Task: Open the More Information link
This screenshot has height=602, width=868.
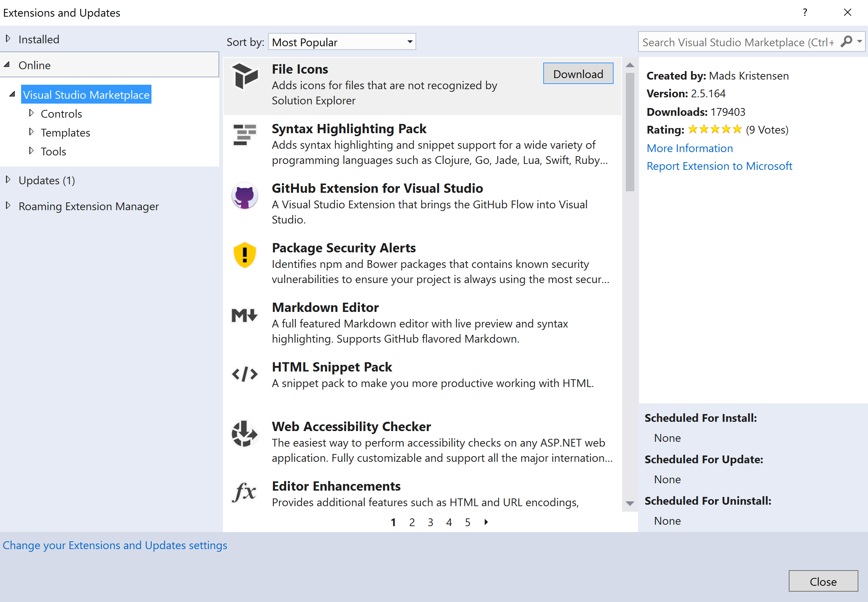Action: click(x=690, y=148)
